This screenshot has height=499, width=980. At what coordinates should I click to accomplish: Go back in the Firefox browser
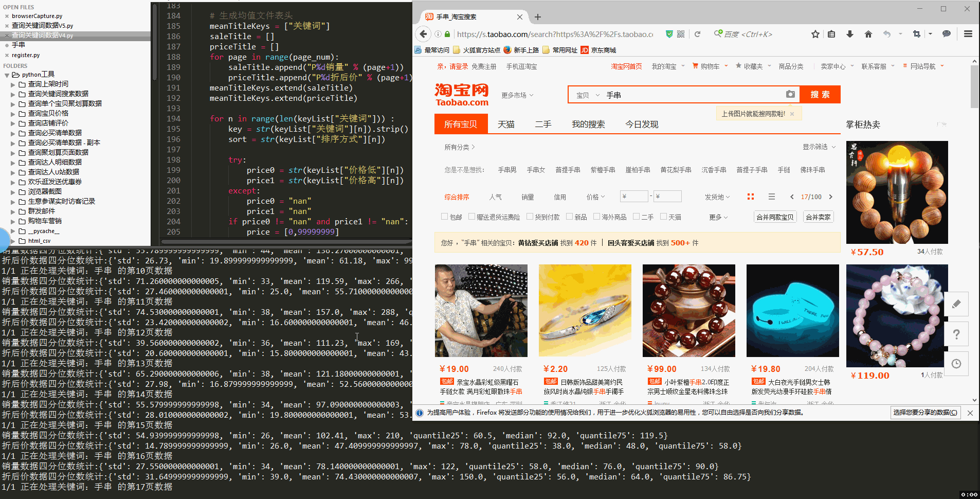tap(423, 34)
